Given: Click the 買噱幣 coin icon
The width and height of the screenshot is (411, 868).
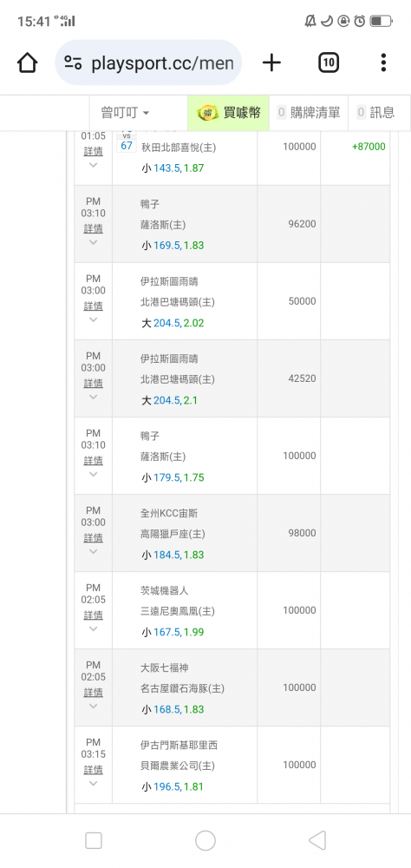Looking at the screenshot, I should pos(209,112).
